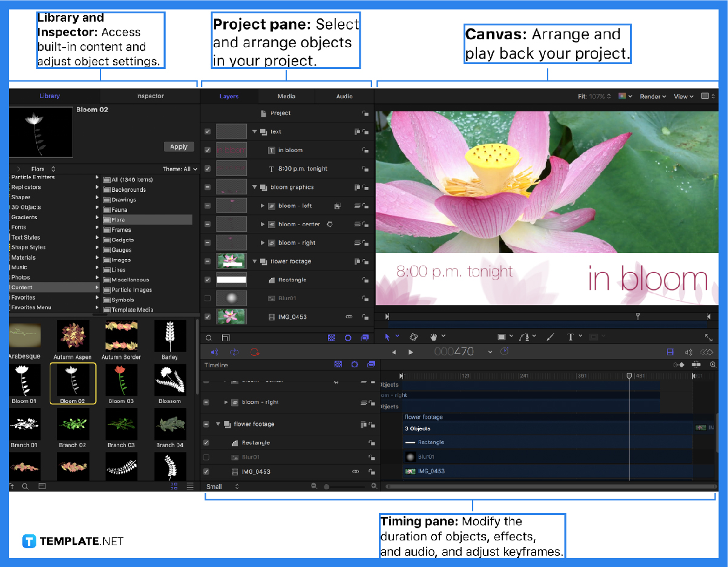Mute audio playback

tap(214, 352)
